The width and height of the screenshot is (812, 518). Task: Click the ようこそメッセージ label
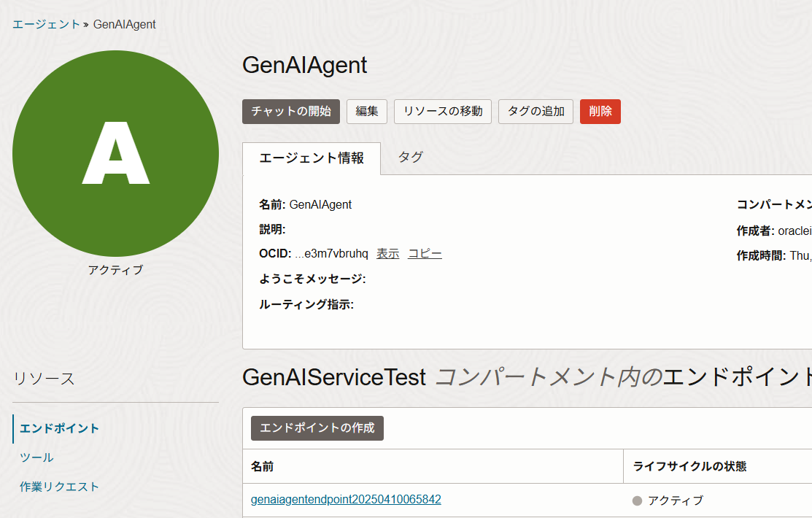point(312,279)
